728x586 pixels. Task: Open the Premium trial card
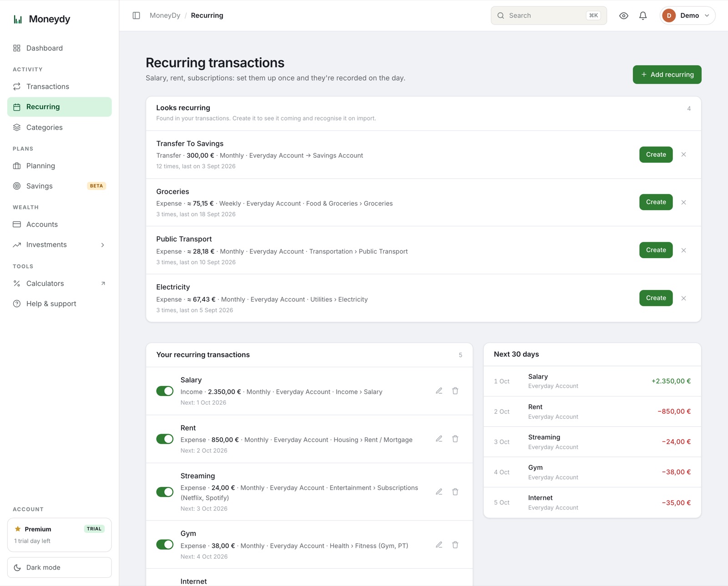click(x=60, y=535)
